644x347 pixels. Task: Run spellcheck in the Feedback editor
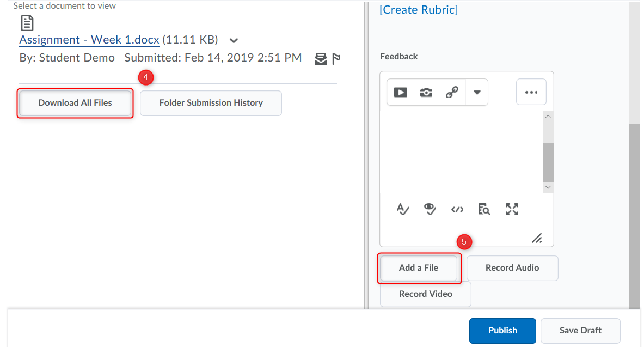coord(403,209)
